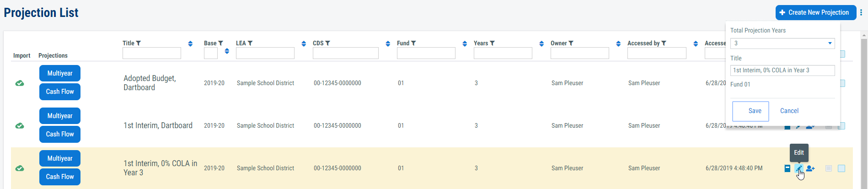
Task: Open Multiyear for 1st Interim, 0% COLA row
Action: pyautogui.click(x=60, y=158)
